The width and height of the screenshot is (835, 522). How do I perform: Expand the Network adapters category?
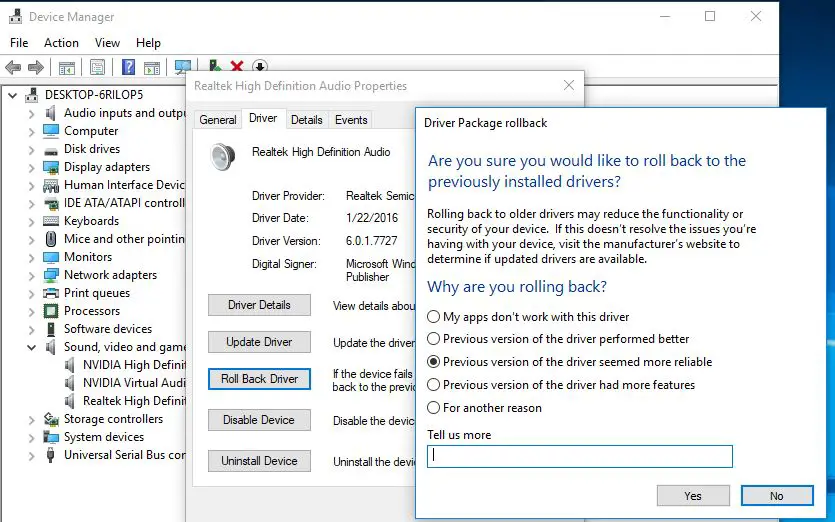point(30,275)
